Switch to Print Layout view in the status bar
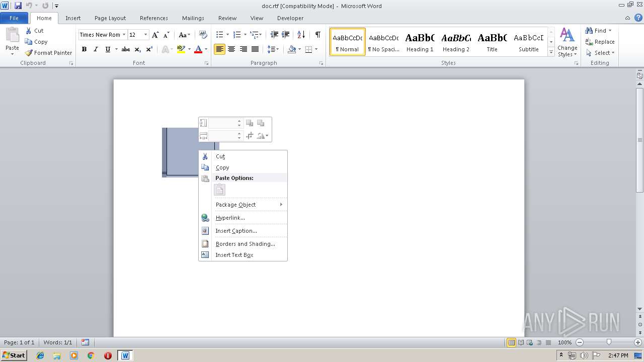The height and width of the screenshot is (362, 644). (511, 342)
